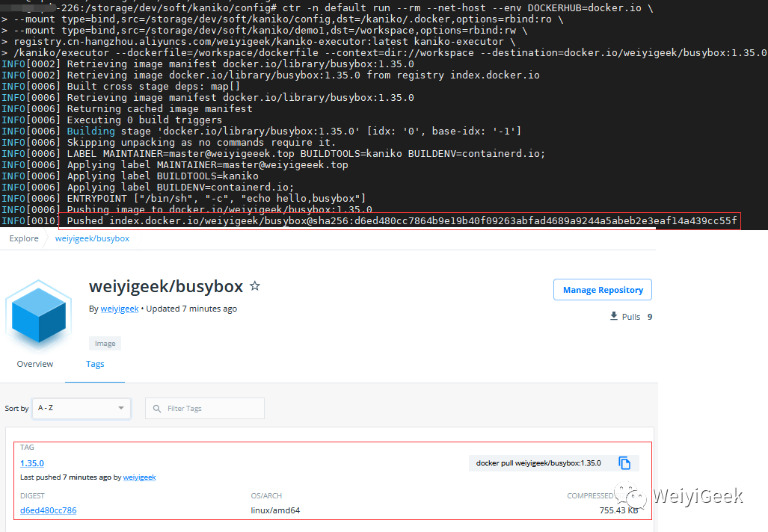The image size is (768, 532).
Task: Click the Pulls download icon
Action: pos(614,316)
